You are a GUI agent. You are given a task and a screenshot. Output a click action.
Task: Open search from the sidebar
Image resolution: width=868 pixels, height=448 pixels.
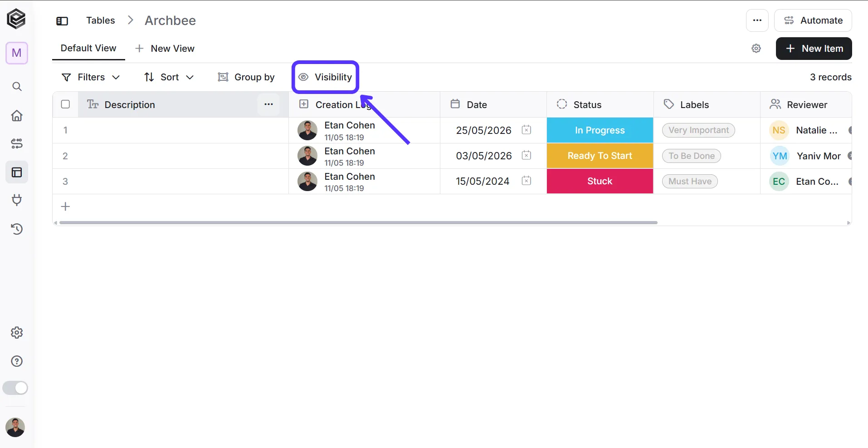pos(17,86)
